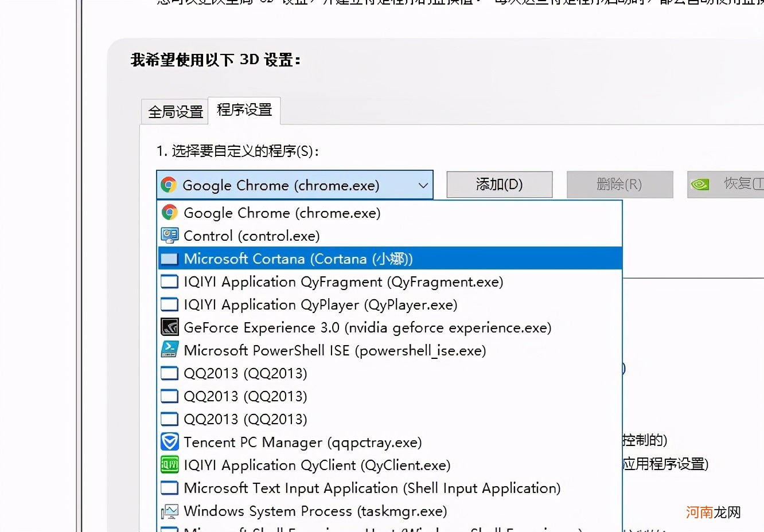The height and width of the screenshot is (532, 764).
Task: Click the icon beside IQIYI QyFragment entry
Action: (169, 281)
